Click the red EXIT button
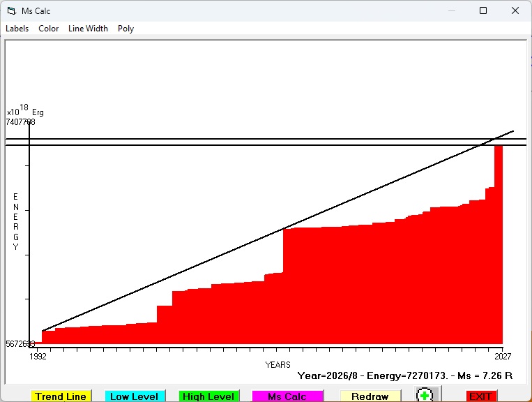Image resolution: width=532 pixels, height=402 pixels. tap(481, 396)
